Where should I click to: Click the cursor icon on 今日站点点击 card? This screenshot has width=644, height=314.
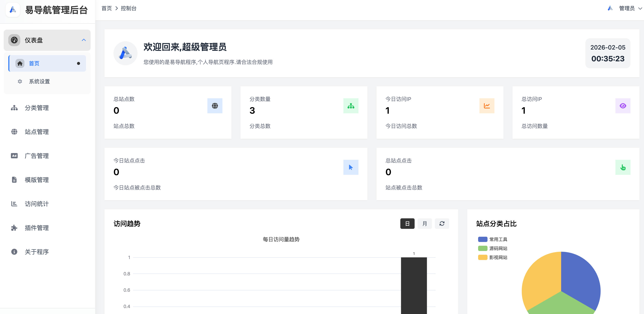[351, 167]
